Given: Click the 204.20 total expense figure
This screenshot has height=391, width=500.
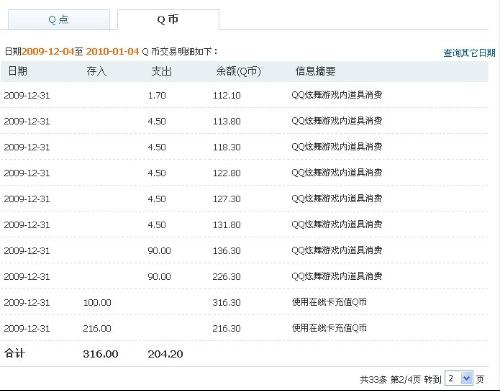Looking at the screenshot, I should 165,354.
